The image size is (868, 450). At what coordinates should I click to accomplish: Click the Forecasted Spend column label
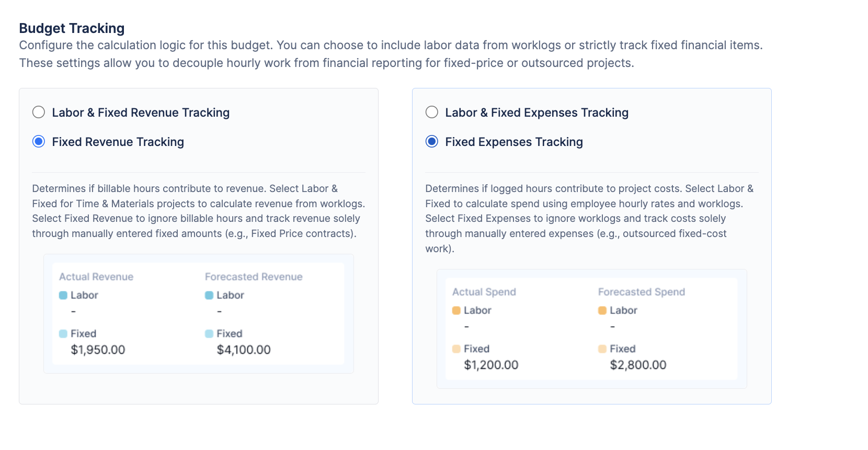642,292
